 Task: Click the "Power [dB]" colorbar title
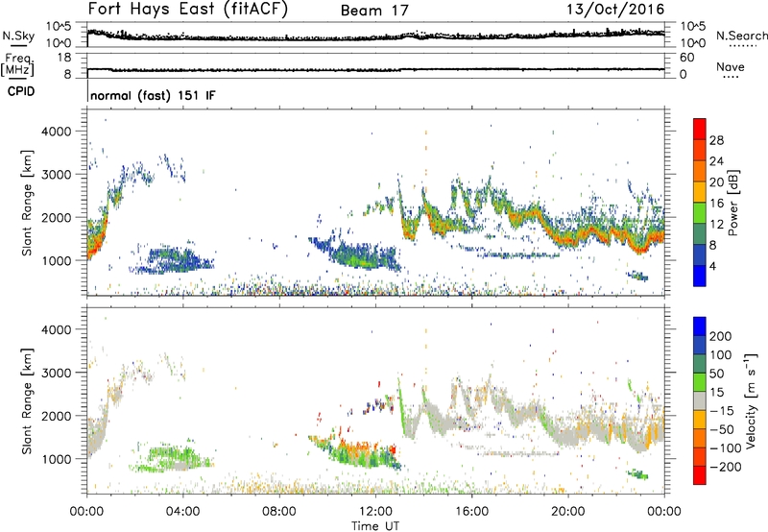tap(733, 203)
